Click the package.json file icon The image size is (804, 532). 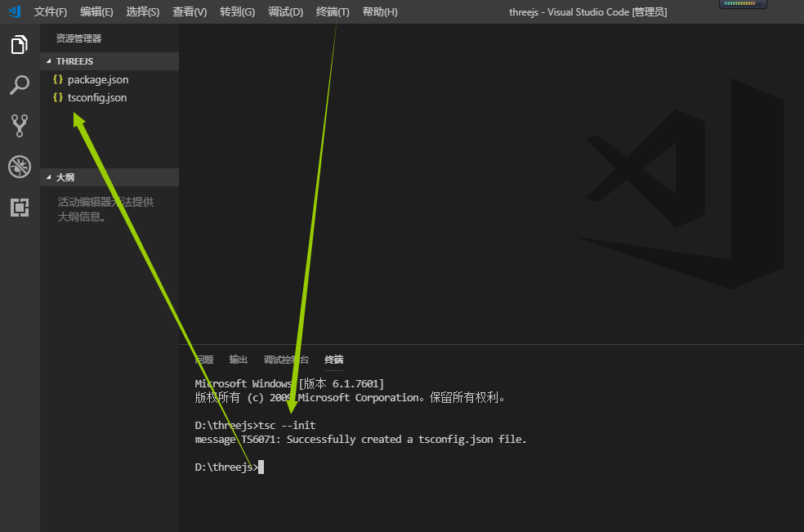[x=56, y=79]
